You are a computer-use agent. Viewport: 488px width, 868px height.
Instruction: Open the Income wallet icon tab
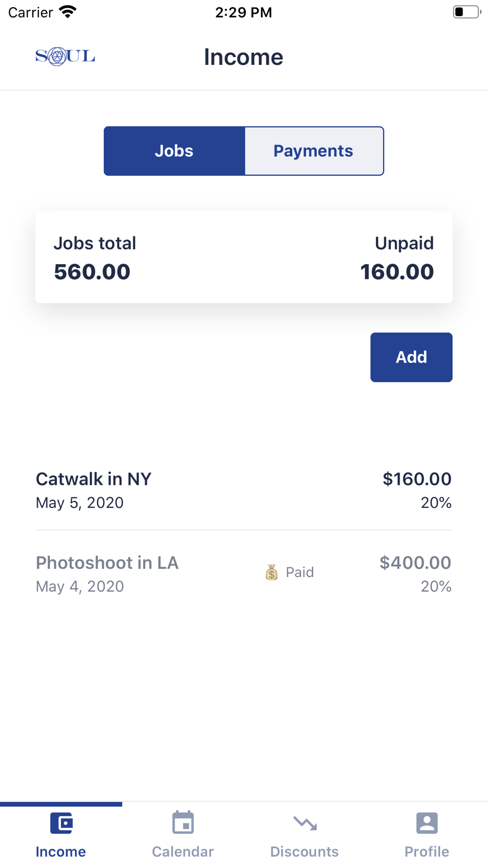(61, 823)
